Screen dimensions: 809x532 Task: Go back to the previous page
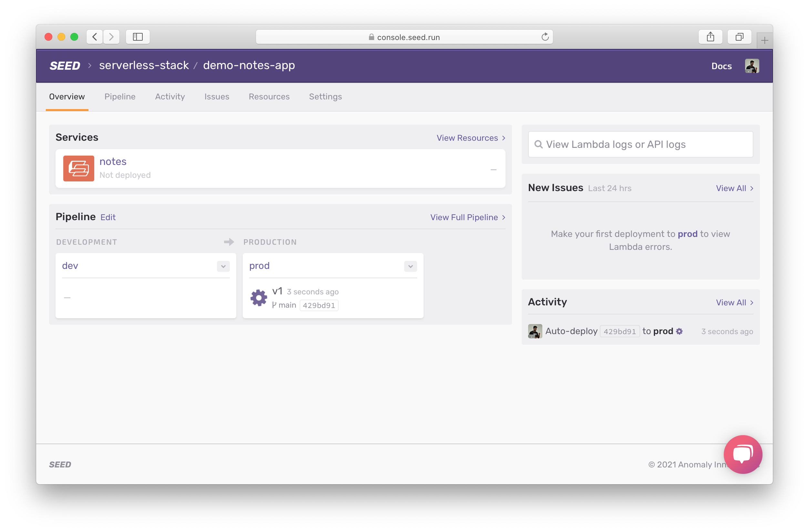click(x=95, y=37)
